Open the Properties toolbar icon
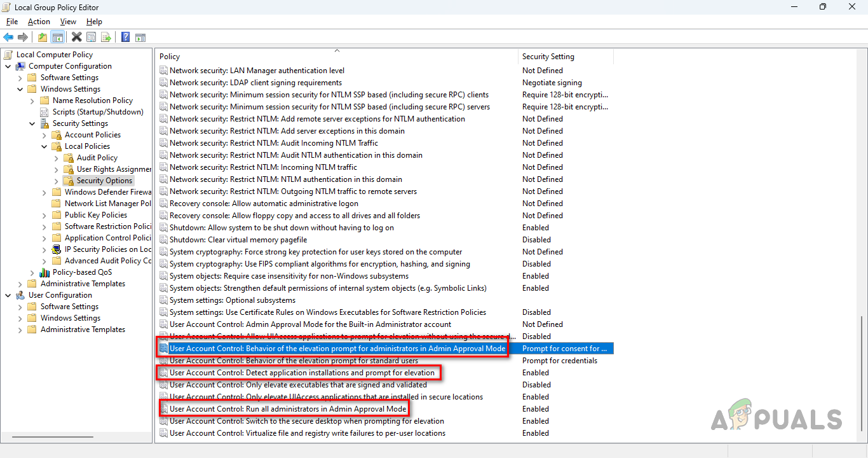This screenshot has height=458, width=868. click(91, 36)
